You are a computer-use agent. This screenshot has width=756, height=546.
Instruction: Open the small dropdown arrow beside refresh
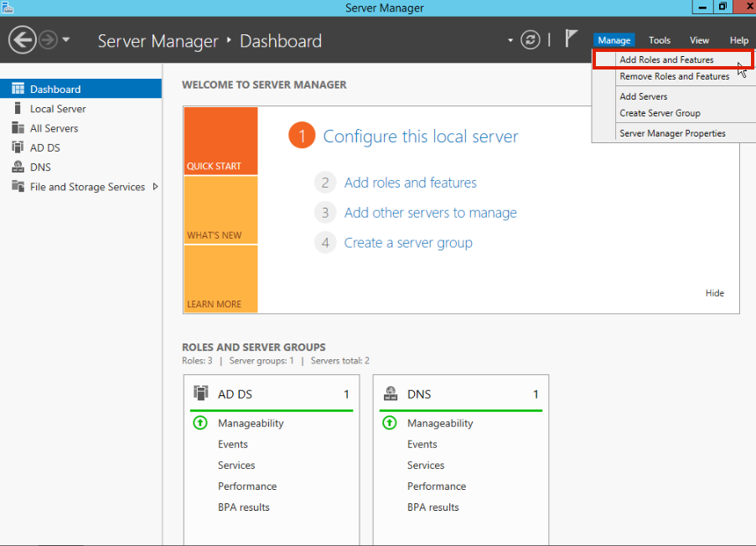[510, 40]
